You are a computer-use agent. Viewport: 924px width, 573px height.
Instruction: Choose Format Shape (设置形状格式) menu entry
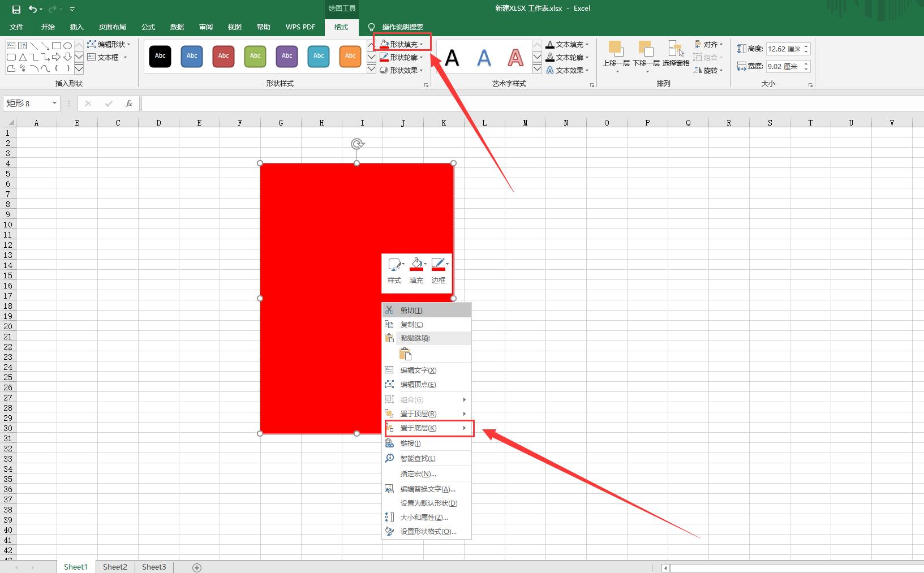428,531
